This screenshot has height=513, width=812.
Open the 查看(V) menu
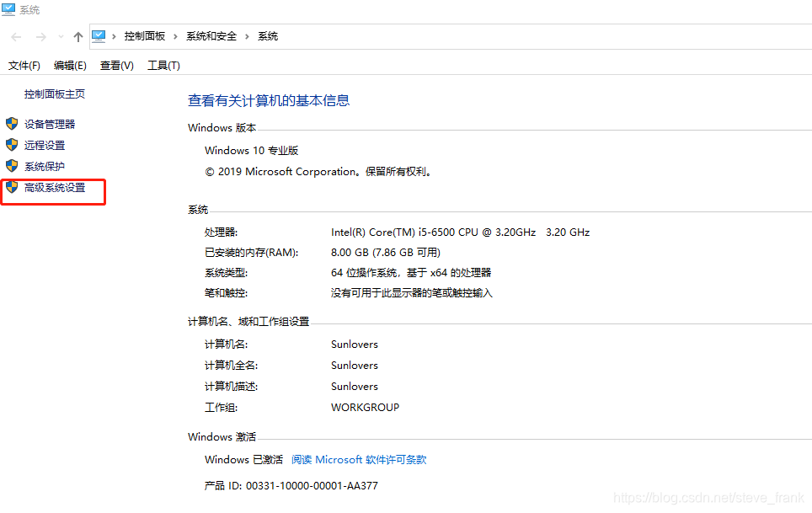(x=116, y=65)
